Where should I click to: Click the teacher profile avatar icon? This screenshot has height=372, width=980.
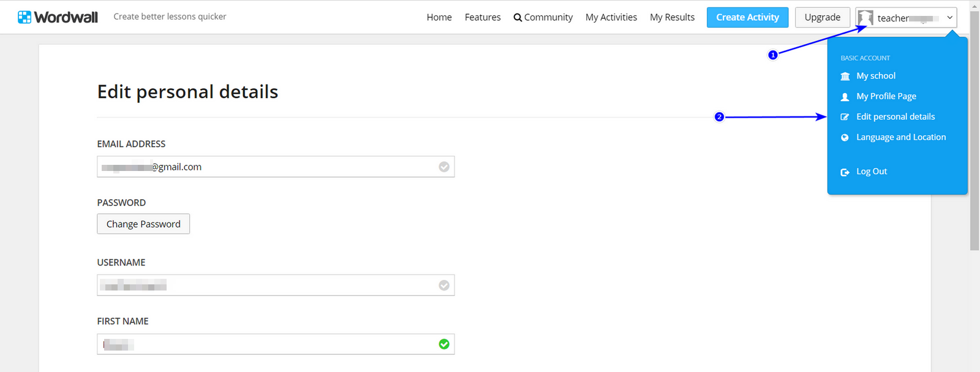pyautogui.click(x=865, y=18)
